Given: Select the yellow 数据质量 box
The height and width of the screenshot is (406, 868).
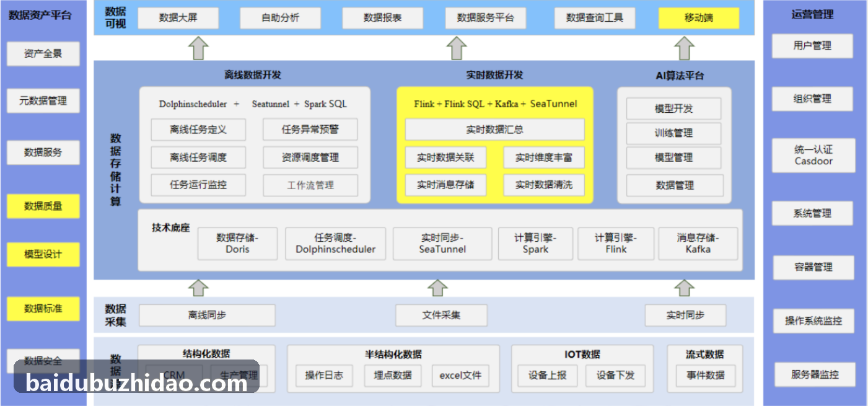Looking at the screenshot, I should click(43, 206).
